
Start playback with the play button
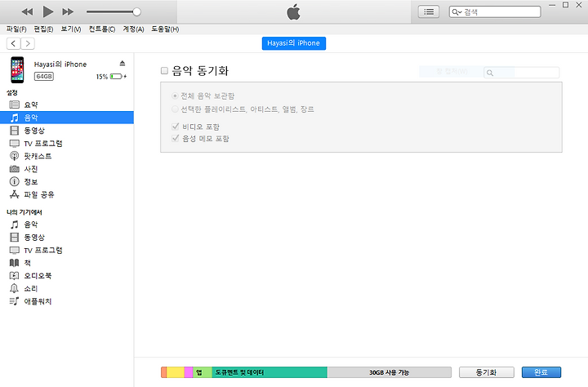[x=47, y=11]
